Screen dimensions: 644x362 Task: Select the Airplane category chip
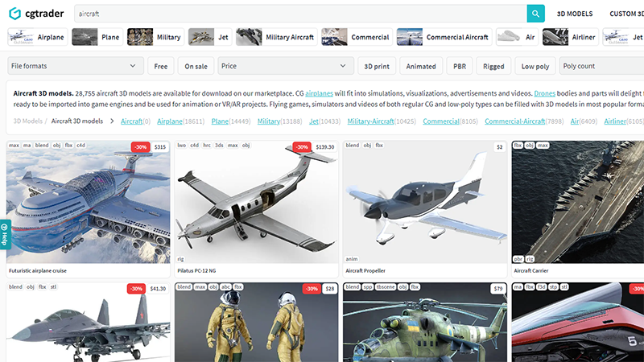click(x=37, y=37)
